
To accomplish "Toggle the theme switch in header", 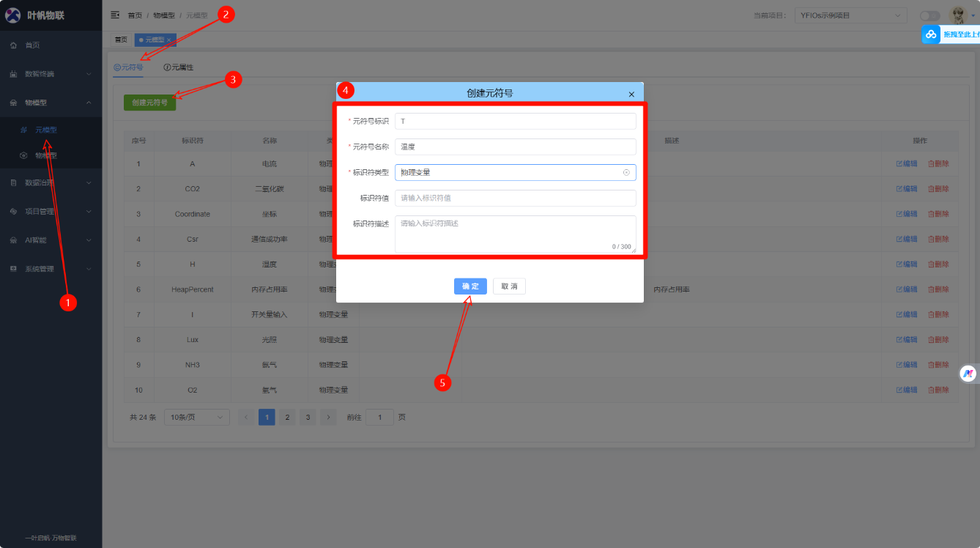I will pos(929,15).
